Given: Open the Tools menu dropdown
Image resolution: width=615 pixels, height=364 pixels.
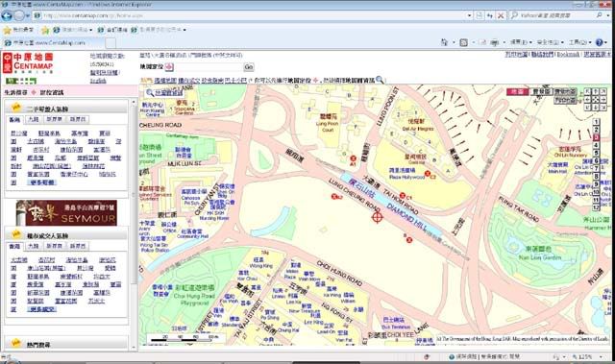Looking at the screenshot, I should click(579, 42).
